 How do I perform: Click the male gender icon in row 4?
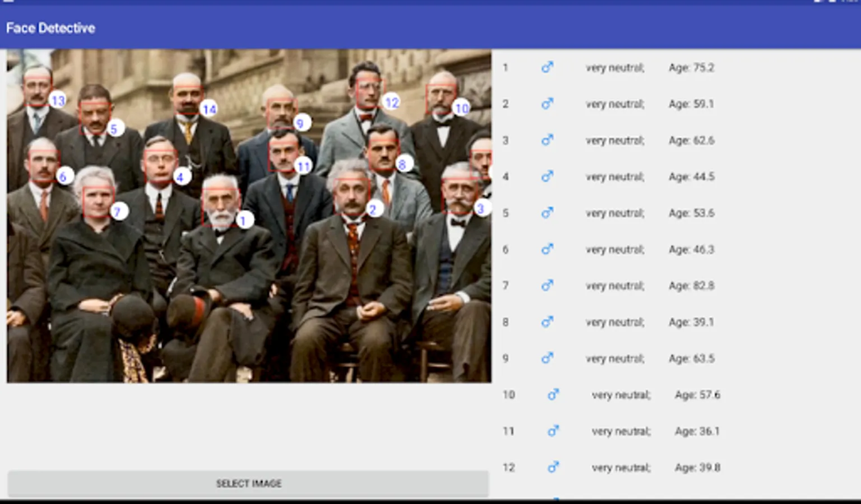click(547, 176)
